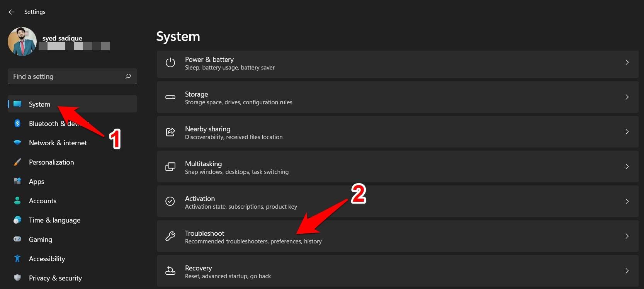
Task: Click the Activation checkmark icon
Action: pos(170,201)
